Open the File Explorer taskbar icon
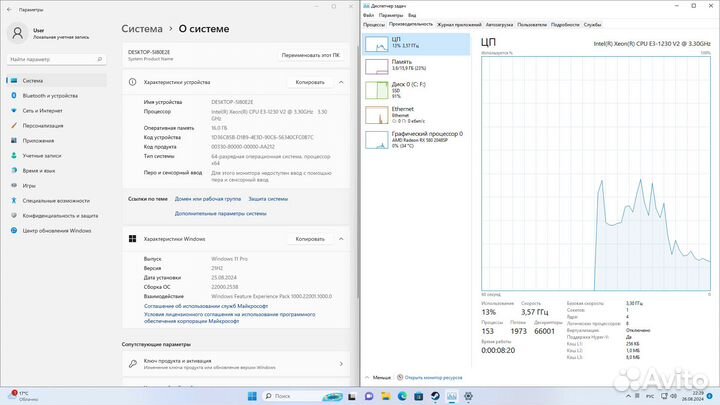 [x=386, y=396]
